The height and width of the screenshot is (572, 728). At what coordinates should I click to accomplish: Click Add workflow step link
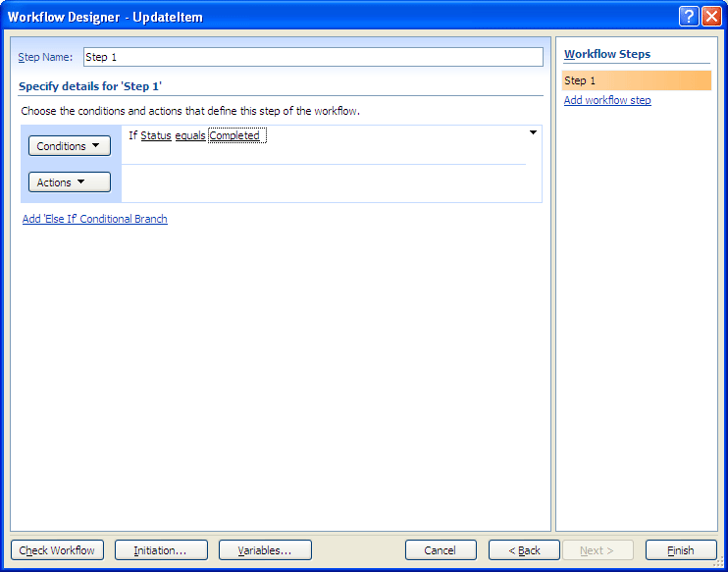pyautogui.click(x=607, y=100)
